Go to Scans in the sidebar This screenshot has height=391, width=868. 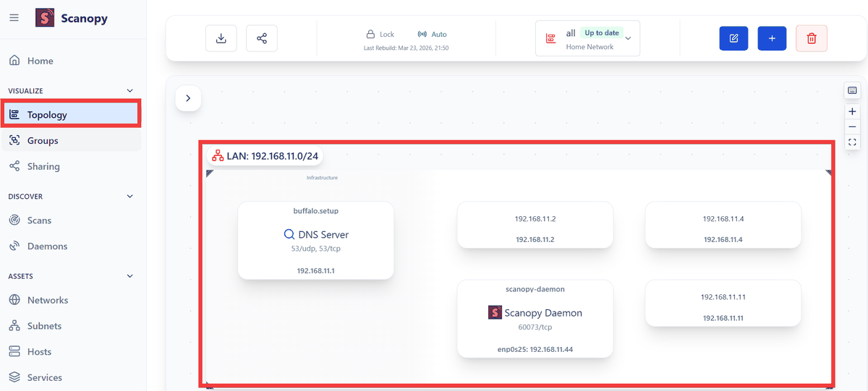point(39,220)
